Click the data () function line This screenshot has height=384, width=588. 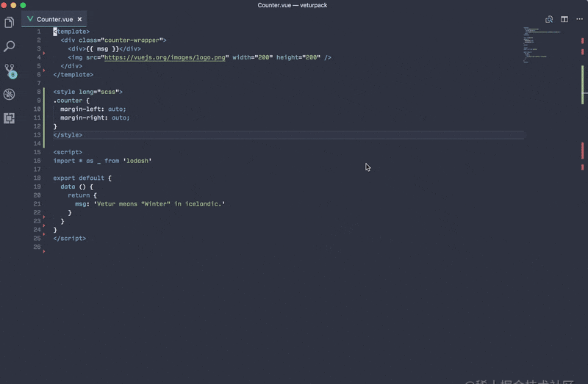[x=76, y=186]
